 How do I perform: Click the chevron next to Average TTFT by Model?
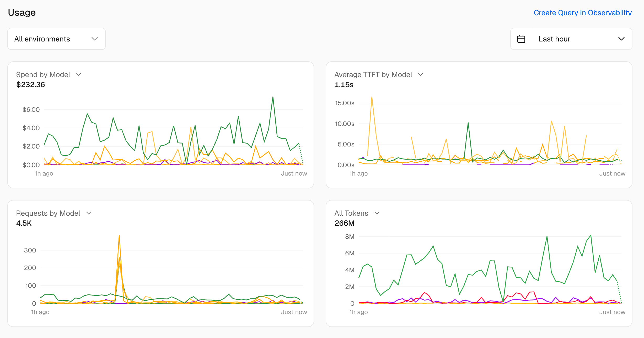tap(421, 75)
